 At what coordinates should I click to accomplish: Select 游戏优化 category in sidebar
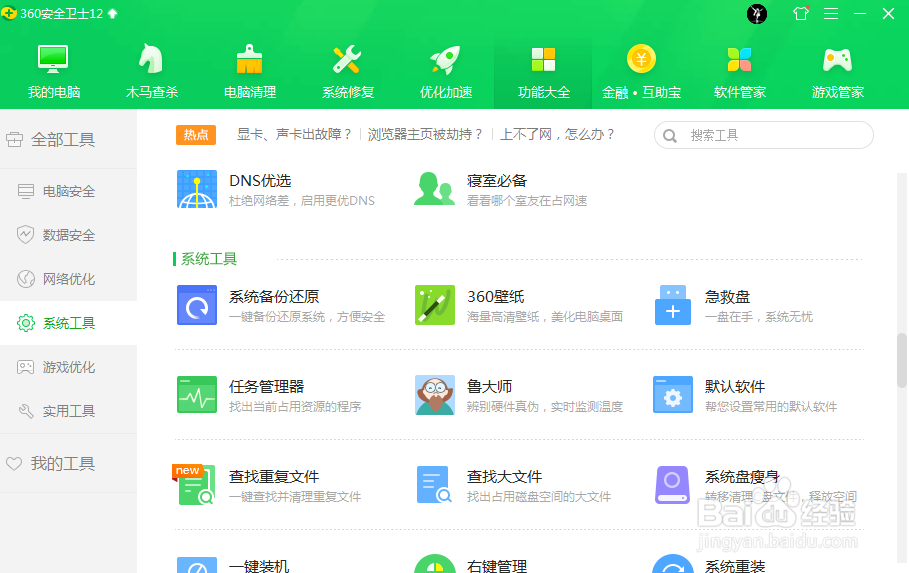point(68,367)
